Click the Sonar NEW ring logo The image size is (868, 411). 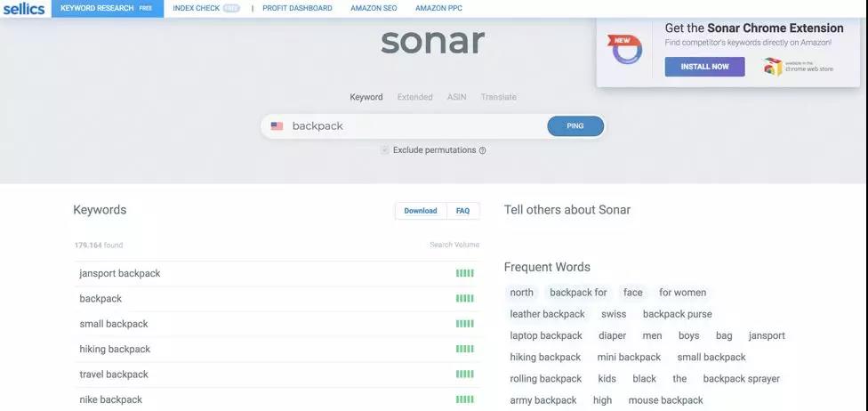(x=625, y=50)
